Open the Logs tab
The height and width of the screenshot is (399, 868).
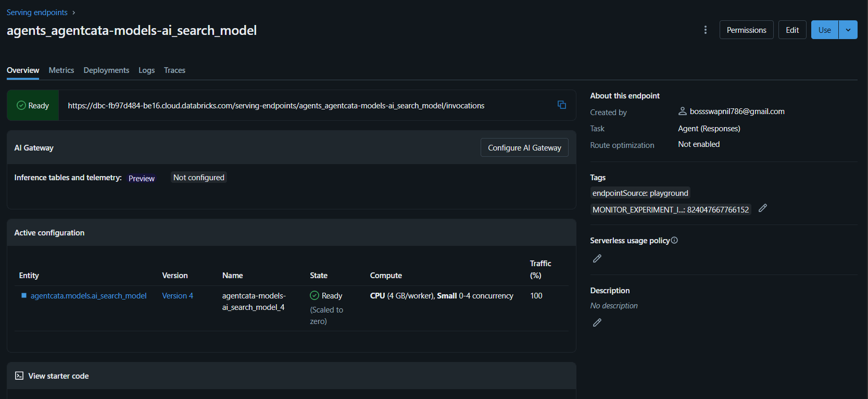tap(147, 70)
